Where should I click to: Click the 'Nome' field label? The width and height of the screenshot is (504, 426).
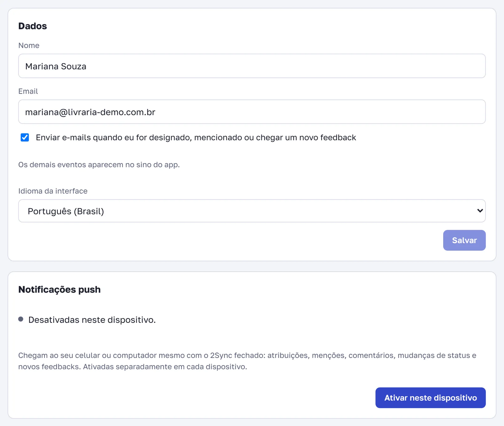pos(29,45)
